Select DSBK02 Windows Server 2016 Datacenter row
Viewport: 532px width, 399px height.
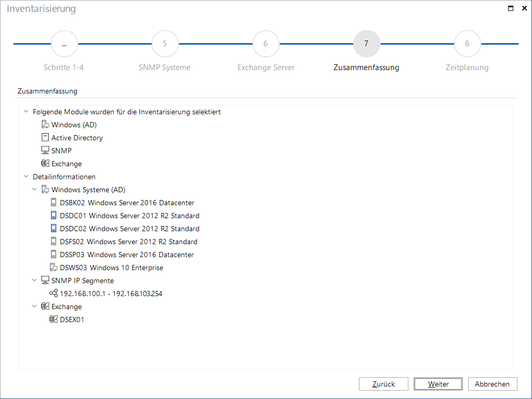tap(127, 203)
